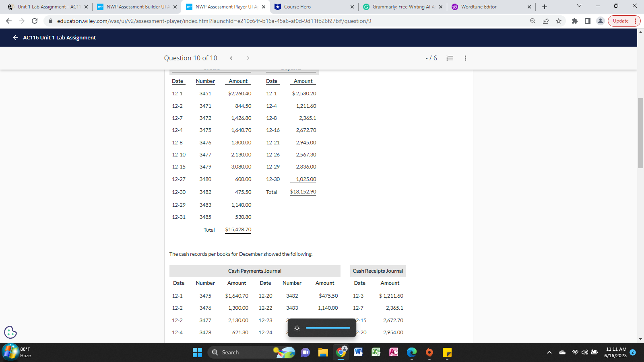Click the browser profile avatar icon

pos(600,21)
